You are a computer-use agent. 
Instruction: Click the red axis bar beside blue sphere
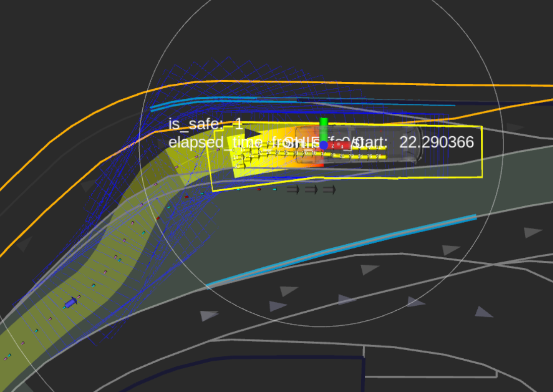point(340,146)
